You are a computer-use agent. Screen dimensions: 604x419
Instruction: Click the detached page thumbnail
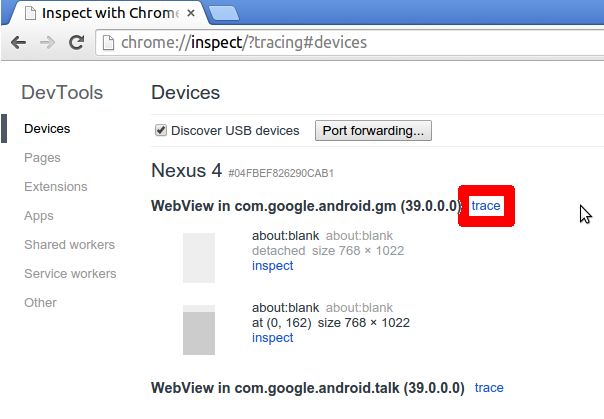click(x=199, y=258)
